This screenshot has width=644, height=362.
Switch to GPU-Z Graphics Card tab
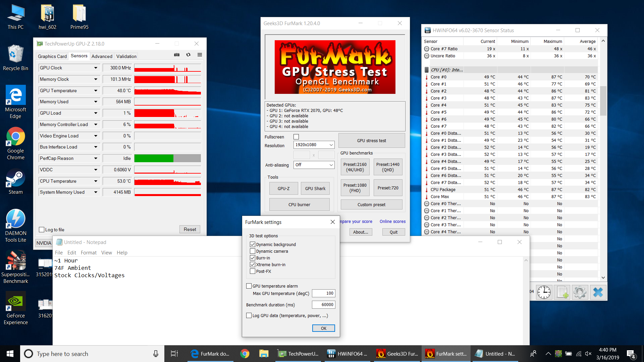(52, 56)
